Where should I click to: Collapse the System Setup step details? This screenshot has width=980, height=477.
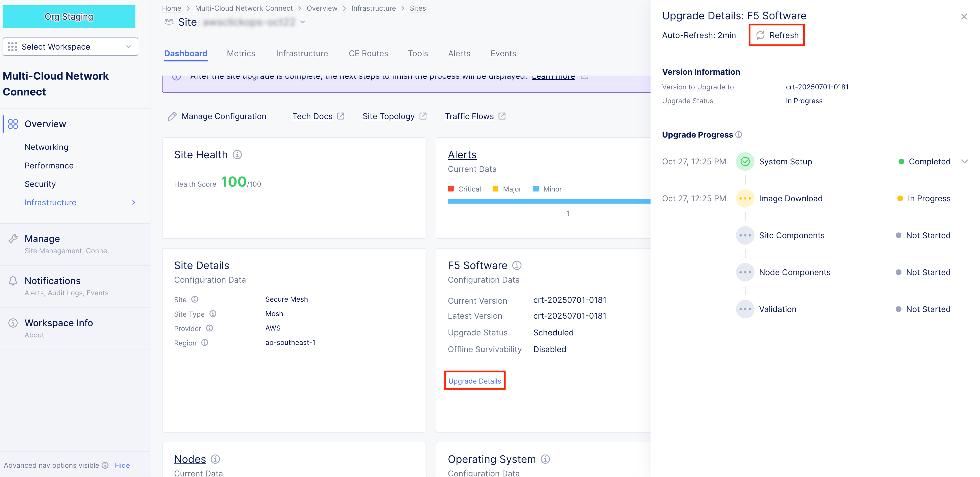coord(965,161)
